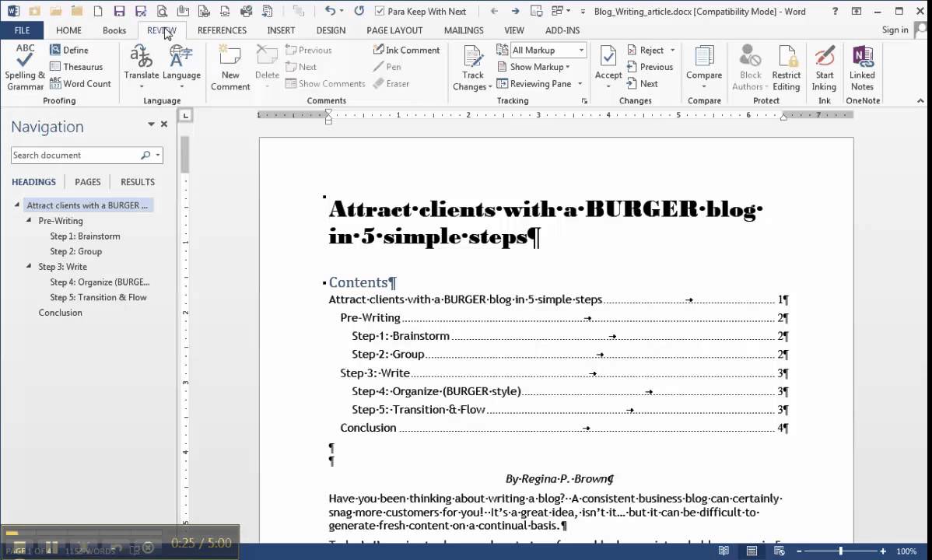Open the Reviewing Pane dropdown arrow
The height and width of the screenshot is (560, 932).
(580, 84)
